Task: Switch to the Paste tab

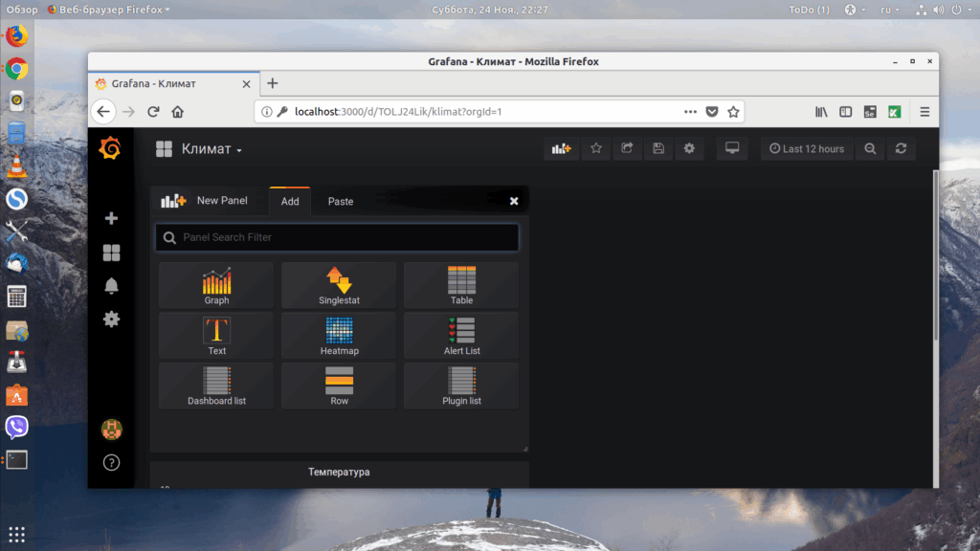Action: click(x=341, y=201)
